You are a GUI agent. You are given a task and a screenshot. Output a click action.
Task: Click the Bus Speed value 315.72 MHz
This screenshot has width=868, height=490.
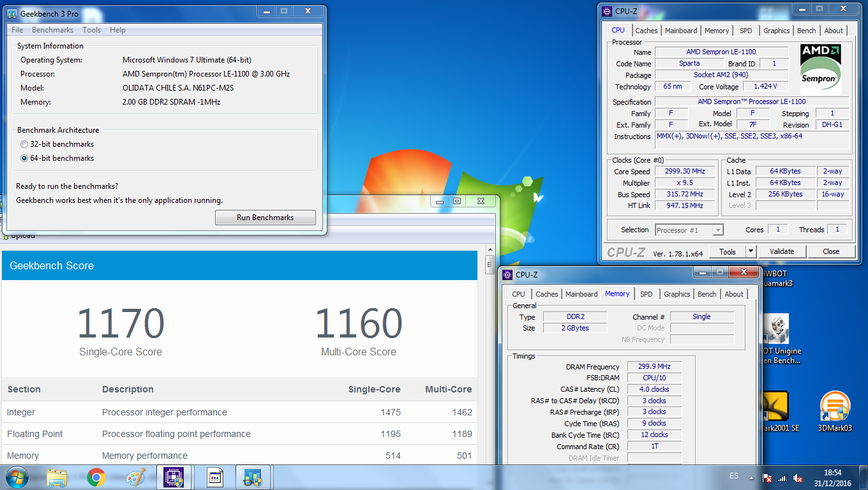pos(684,195)
